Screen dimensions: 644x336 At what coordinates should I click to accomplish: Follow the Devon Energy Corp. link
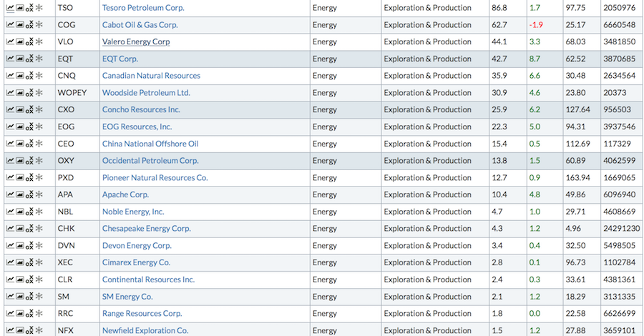(137, 245)
